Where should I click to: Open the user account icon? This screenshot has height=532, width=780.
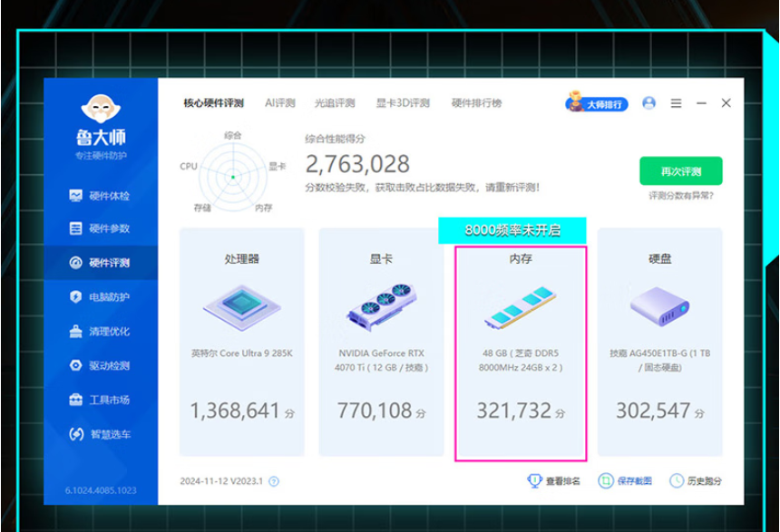click(x=648, y=103)
